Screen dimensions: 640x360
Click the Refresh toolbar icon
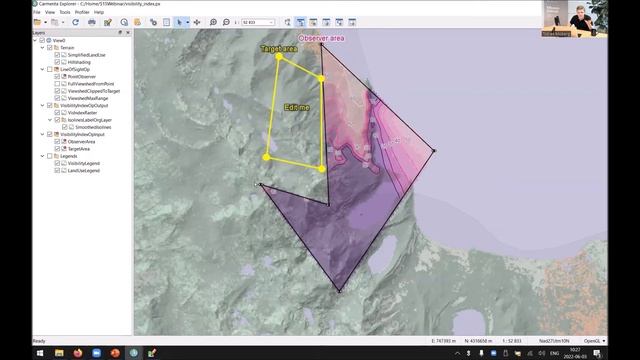pyautogui.click(x=76, y=22)
